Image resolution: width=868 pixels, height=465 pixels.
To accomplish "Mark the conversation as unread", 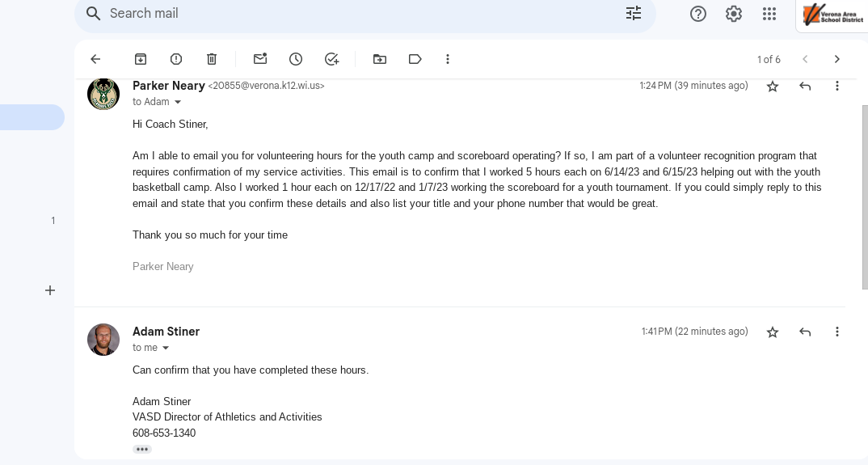I will click(260, 59).
